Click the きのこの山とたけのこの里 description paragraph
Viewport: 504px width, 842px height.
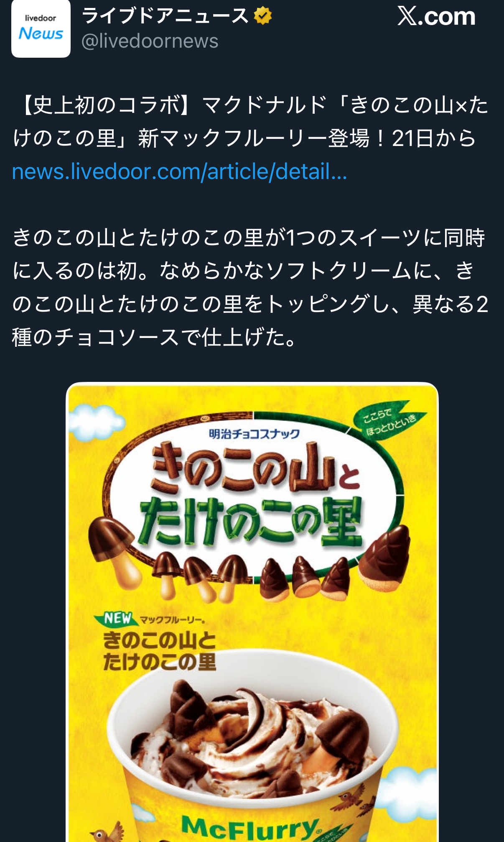point(250,287)
